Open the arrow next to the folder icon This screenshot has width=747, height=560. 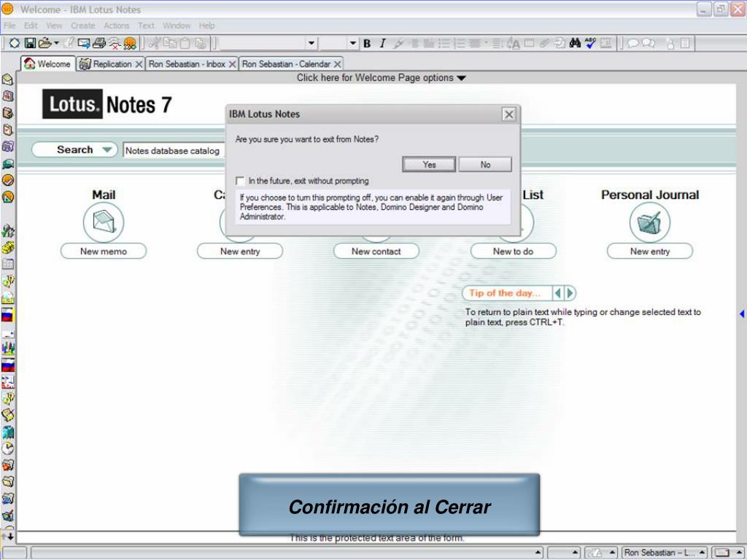pos(56,43)
